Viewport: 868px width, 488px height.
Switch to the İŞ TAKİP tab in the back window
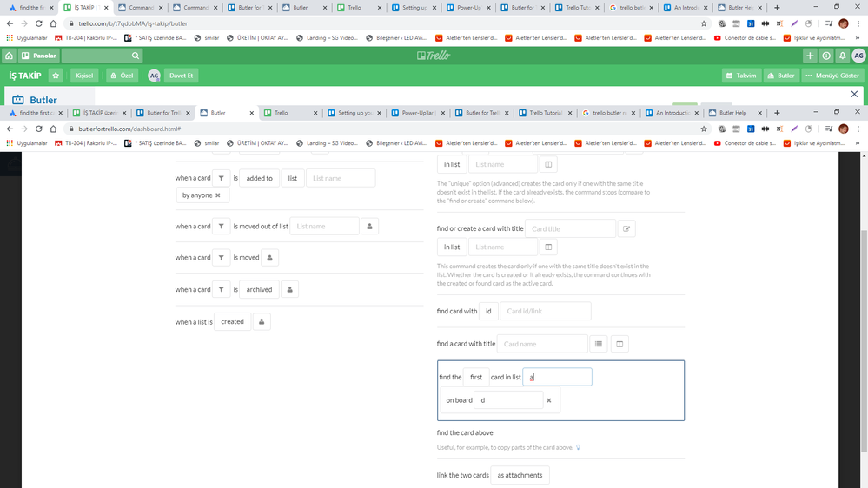[x=86, y=8]
